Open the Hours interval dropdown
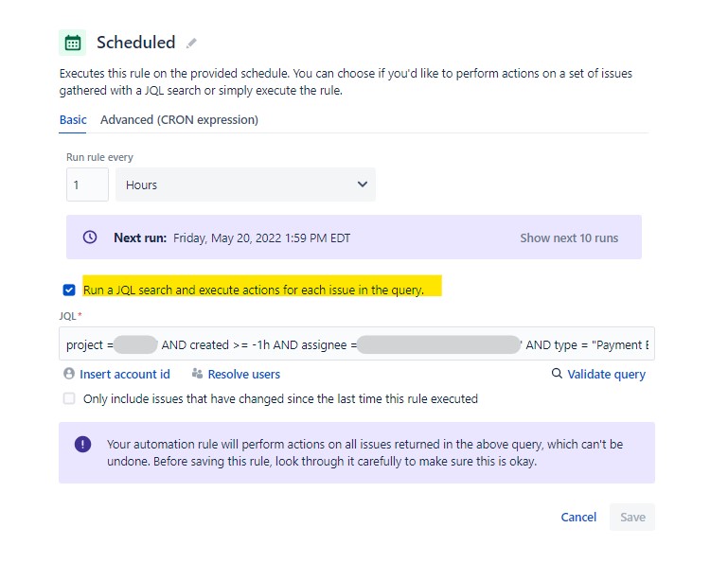Image resolution: width=728 pixels, height=563 pixels. tap(245, 185)
